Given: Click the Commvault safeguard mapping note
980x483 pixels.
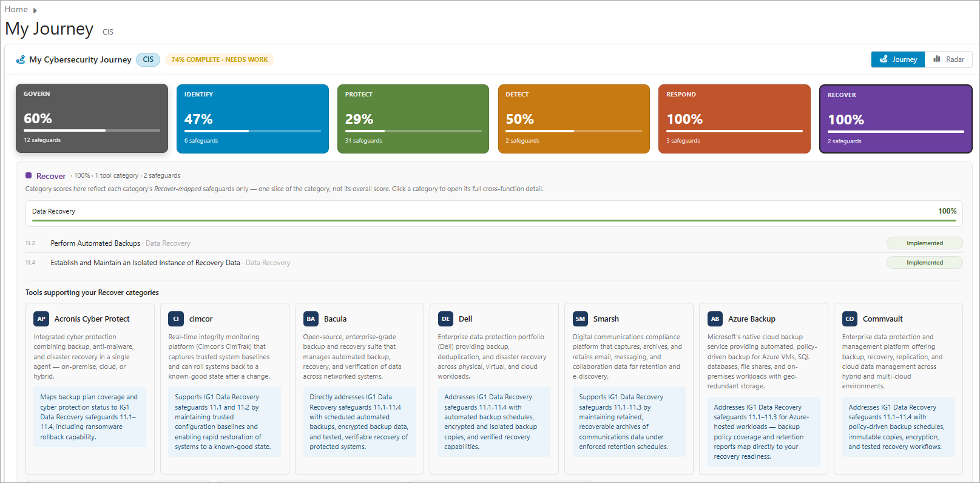Looking at the screenshot, I should point(898,427).
